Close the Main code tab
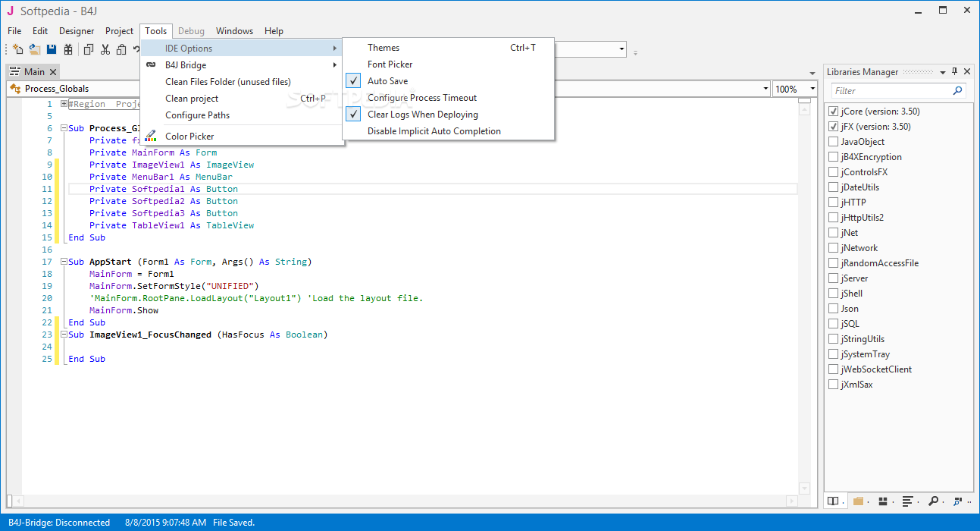980x531 pixels. click(x=52, y=72)
